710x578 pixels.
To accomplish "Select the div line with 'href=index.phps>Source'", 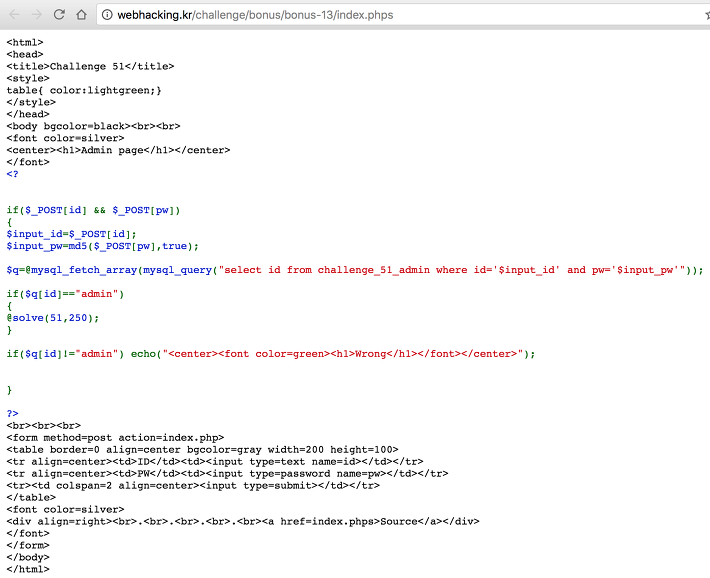I will pos(243,522).
